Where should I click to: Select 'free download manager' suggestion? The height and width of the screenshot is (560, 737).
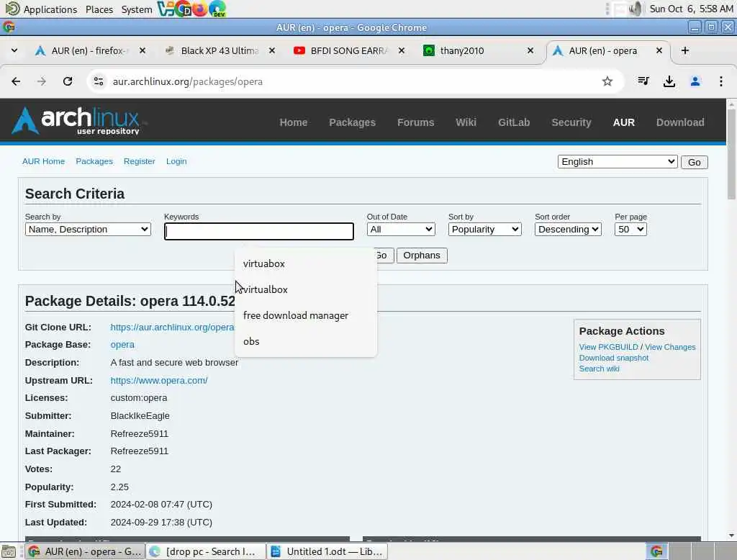(305, 315)
